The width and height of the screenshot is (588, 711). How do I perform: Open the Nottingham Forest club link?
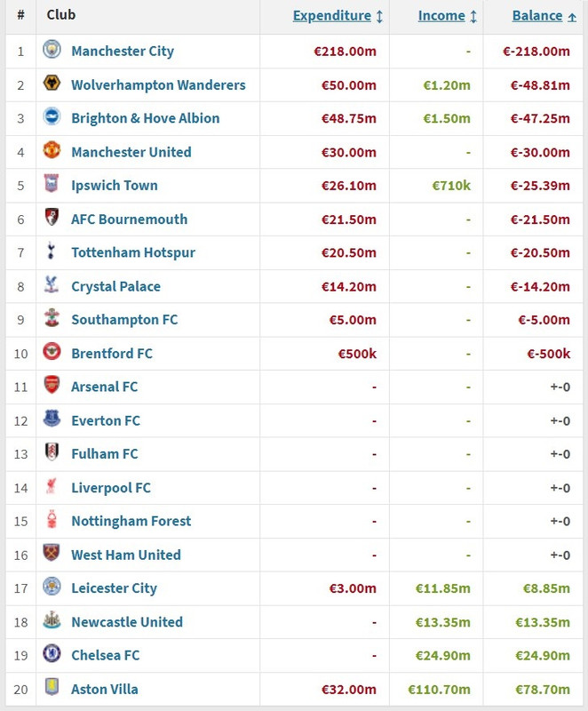[x=131, y=522]
